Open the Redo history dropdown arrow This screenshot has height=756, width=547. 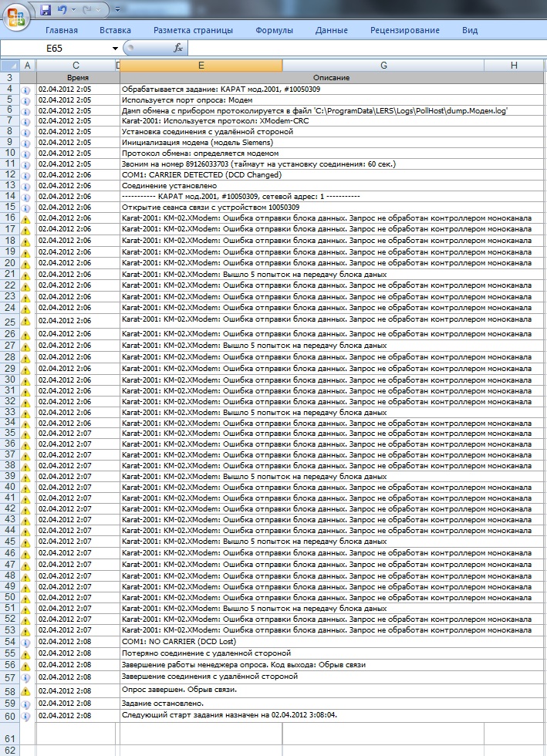tap(99, 9)
